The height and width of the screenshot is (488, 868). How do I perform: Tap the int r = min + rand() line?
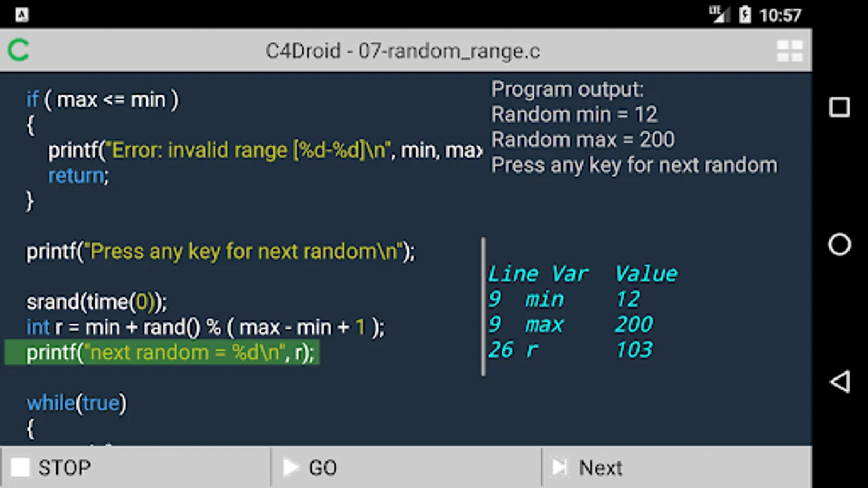[x=206, y=328]
